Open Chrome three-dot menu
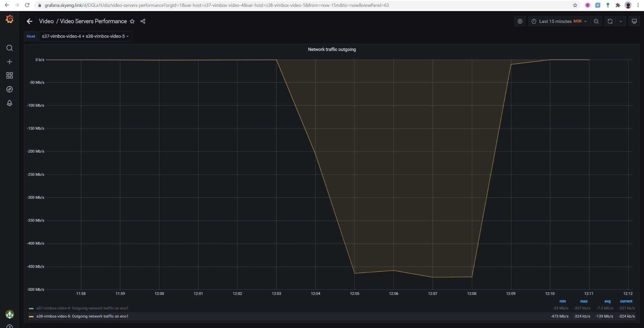Screen dimensions: 644x328 tap(638, 5)
